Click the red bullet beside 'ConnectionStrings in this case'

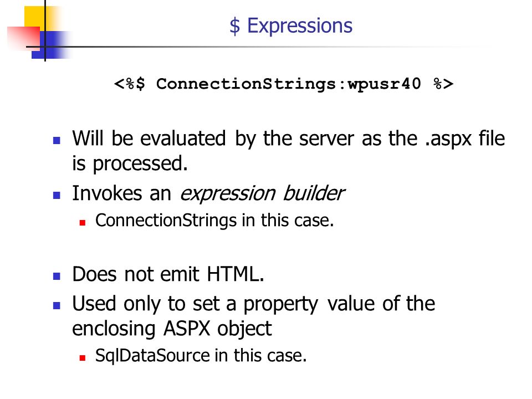point(83,223)
